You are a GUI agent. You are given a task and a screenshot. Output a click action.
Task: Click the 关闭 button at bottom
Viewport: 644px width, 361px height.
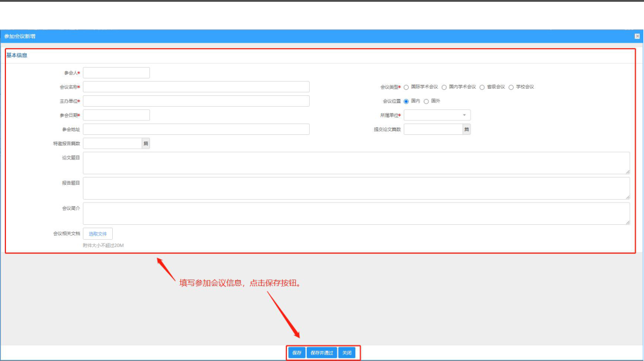[x=347, y=353]
